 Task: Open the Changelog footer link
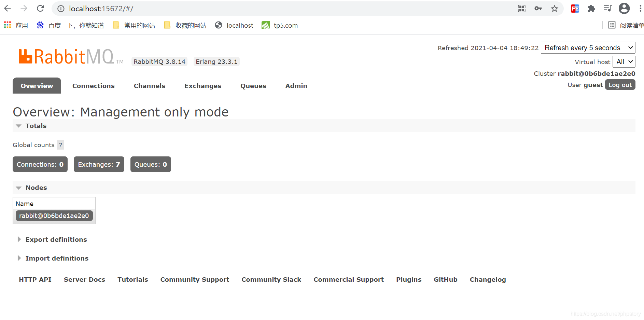[488, 279]
